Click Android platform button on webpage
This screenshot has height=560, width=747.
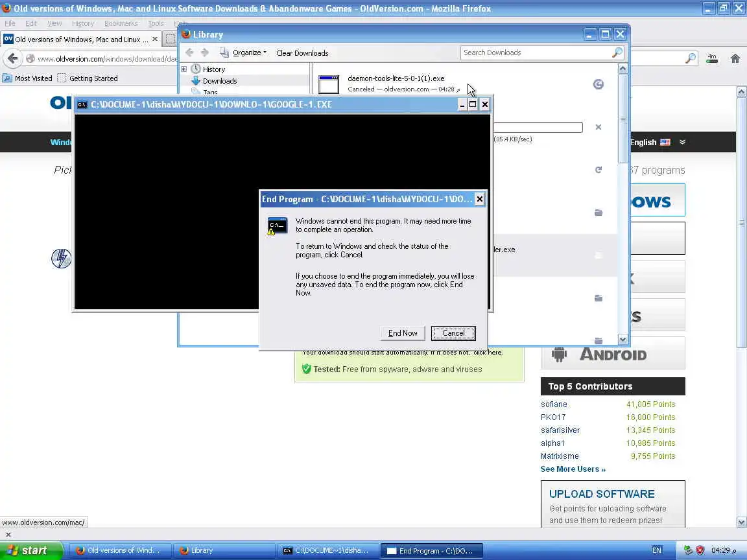(613, 353)
